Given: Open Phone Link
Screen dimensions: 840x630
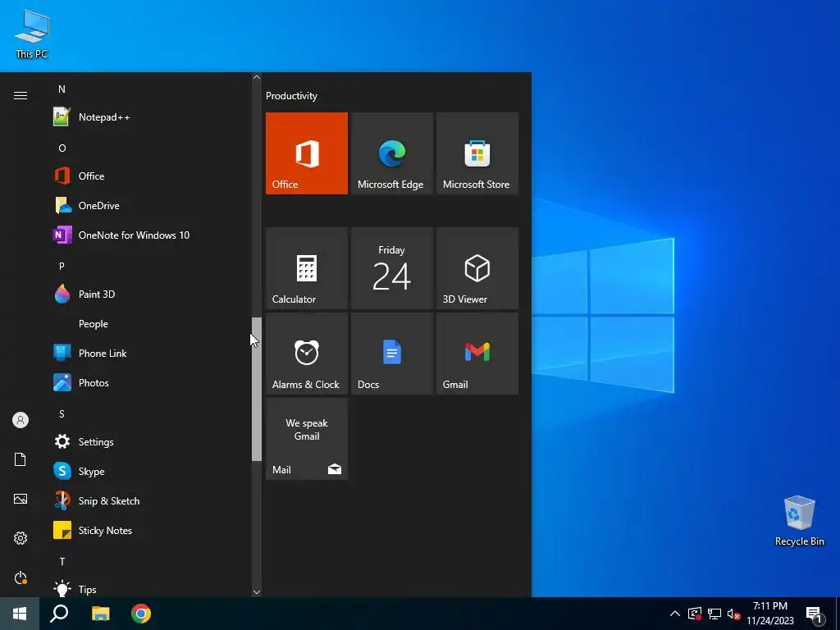Looking at the screenshot, I should (150, 353).
